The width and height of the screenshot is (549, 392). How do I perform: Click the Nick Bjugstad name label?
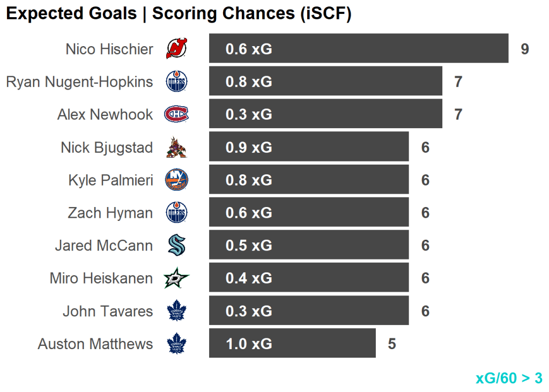(x=107, y=147)
